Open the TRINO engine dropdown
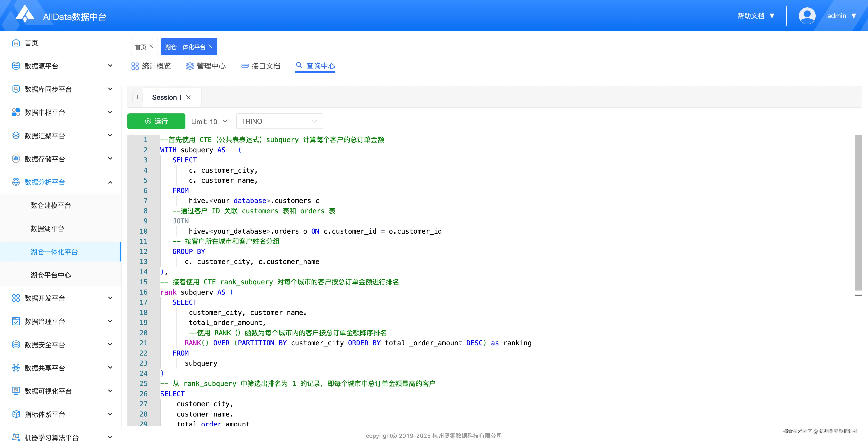Screen dimensions: 868x444 [279, 121]
